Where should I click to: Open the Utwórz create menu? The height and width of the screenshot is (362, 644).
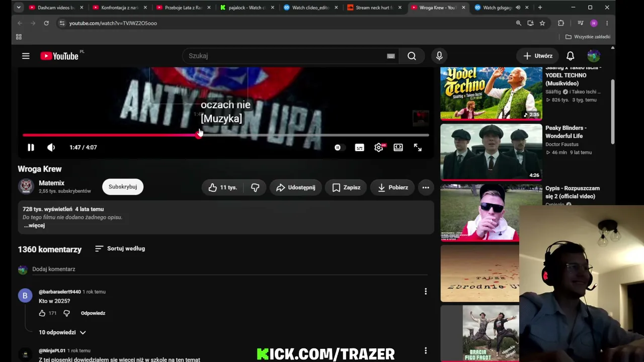tap(538, 56)
